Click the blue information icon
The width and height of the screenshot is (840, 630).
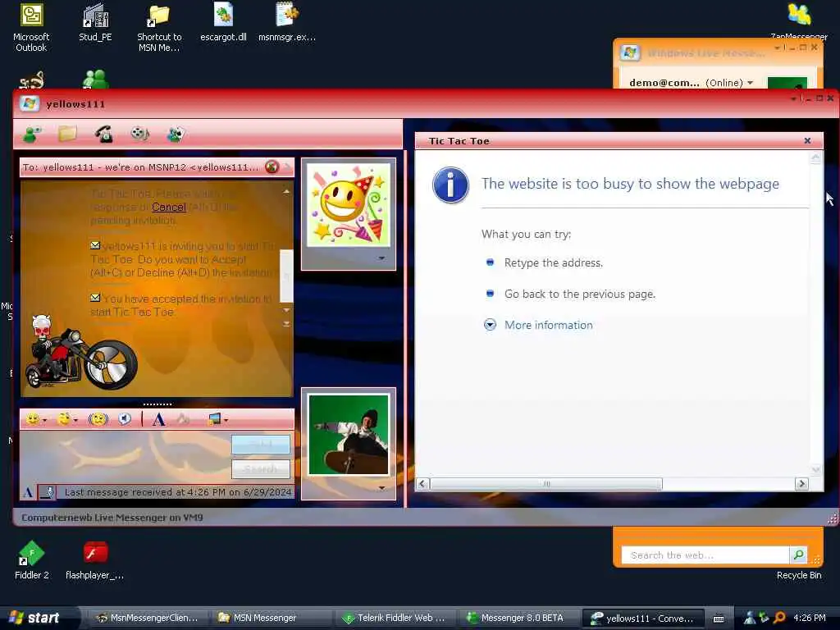point(450,185)
